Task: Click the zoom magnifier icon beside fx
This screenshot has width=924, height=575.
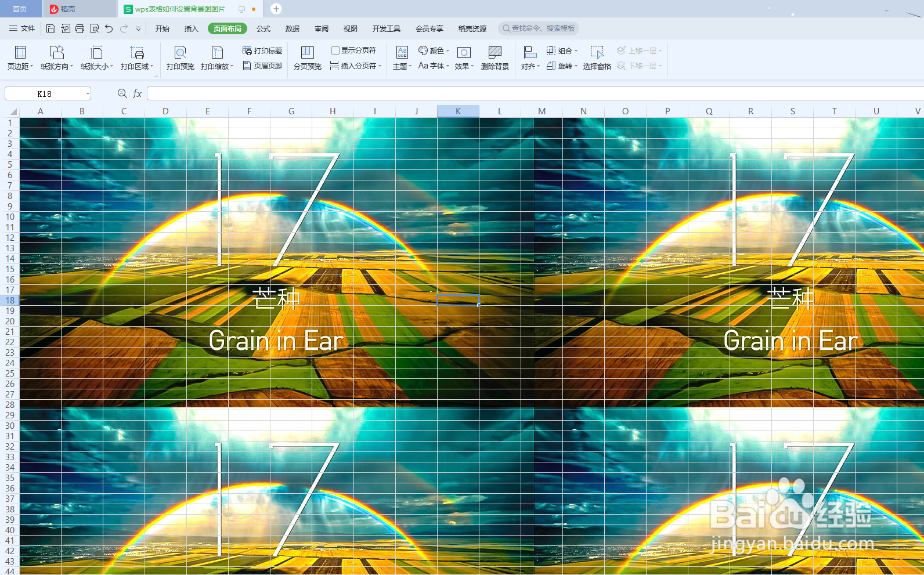Action: click(122, 93)
